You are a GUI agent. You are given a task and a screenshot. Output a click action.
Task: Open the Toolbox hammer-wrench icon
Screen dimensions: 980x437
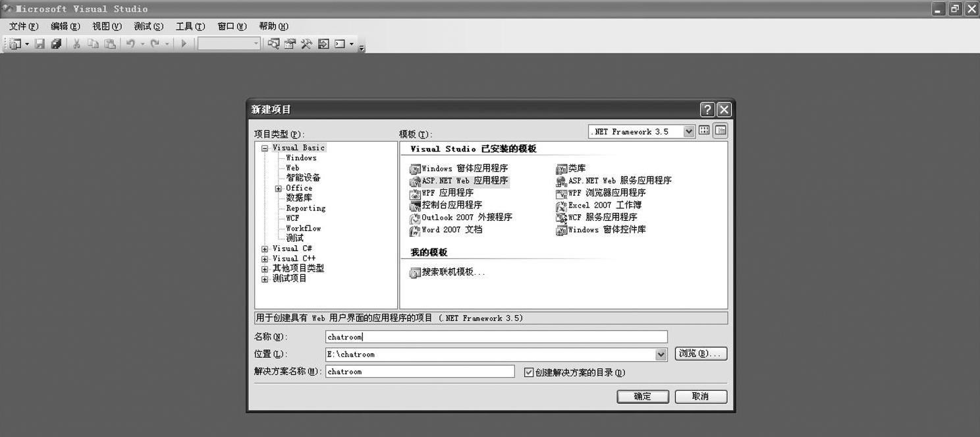306,44
